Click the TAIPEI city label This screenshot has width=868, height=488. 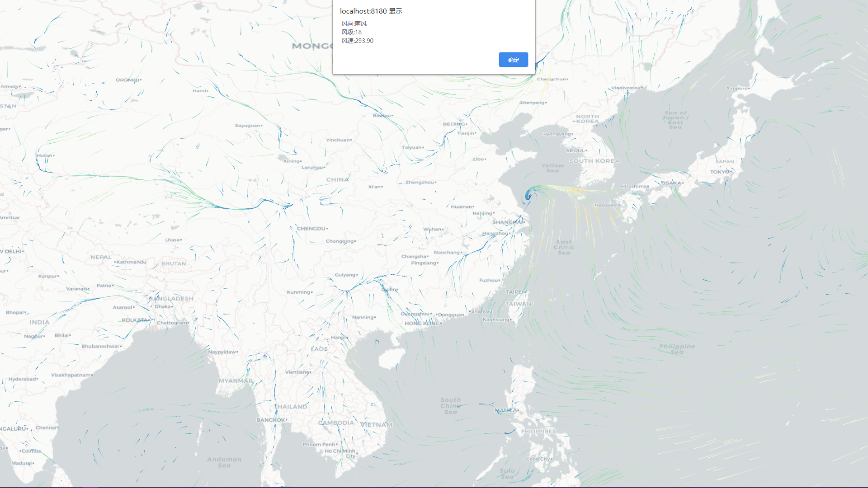point(515,292)
